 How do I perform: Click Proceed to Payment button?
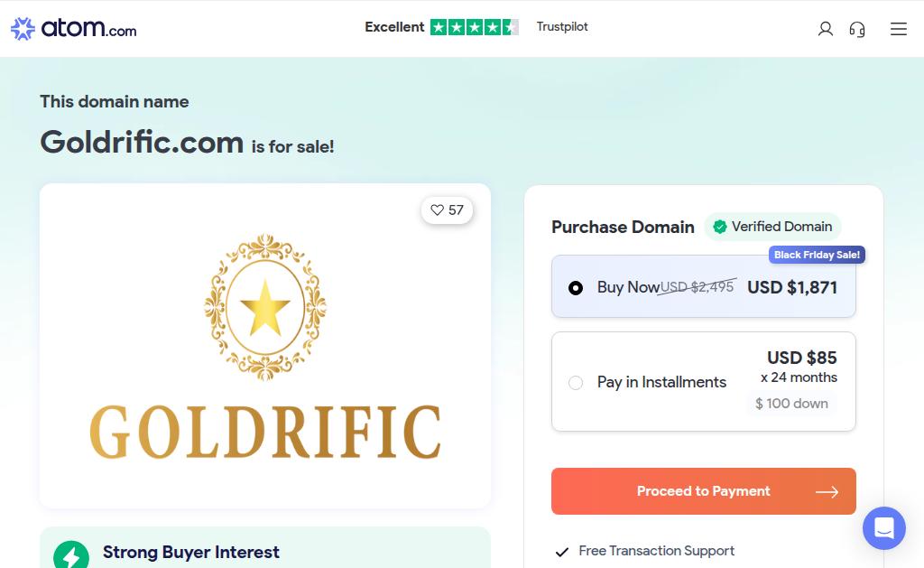pos(703,491)
